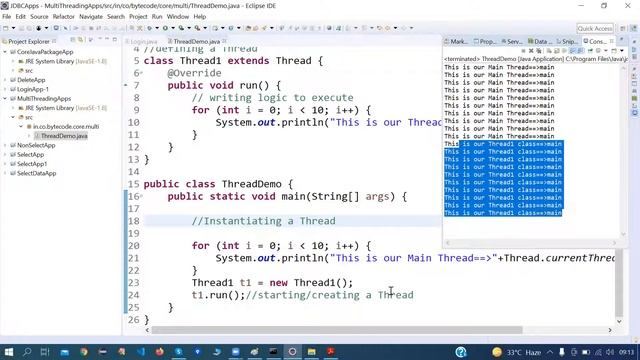The width and height of the screenshot is (640, 360).
Task: Minimize the Project Explorer panel
Action: [x=107, y=39]
